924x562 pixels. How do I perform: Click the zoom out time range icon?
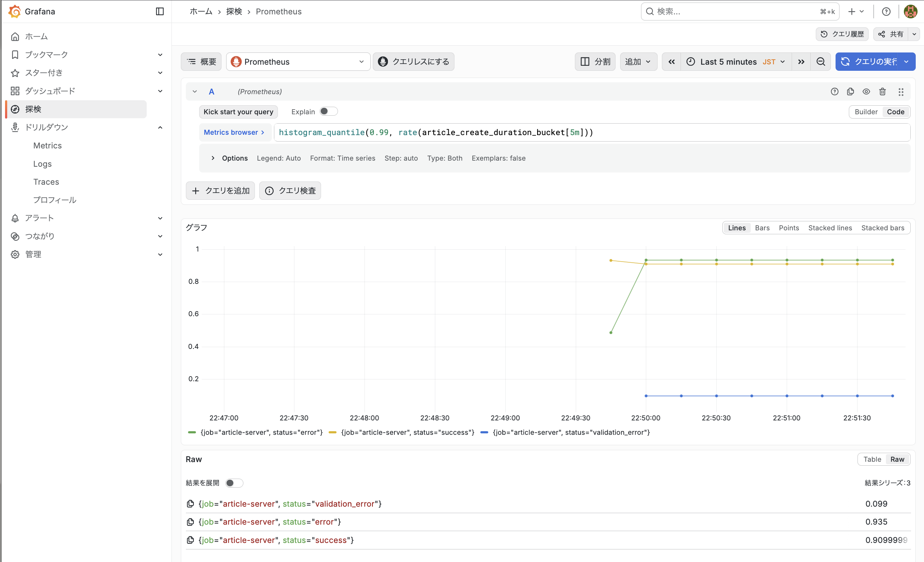point(820,61)
